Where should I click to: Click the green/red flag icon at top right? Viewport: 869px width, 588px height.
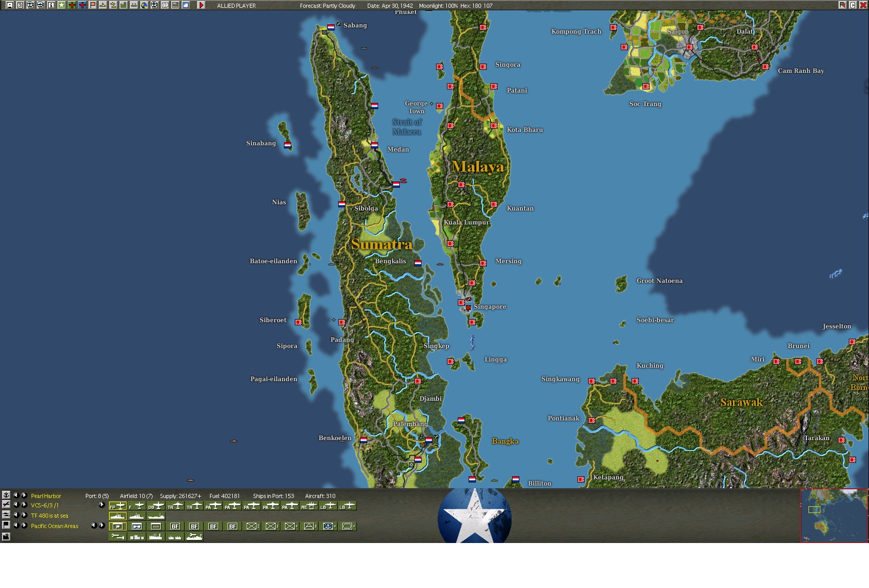(x=843, y=5)
